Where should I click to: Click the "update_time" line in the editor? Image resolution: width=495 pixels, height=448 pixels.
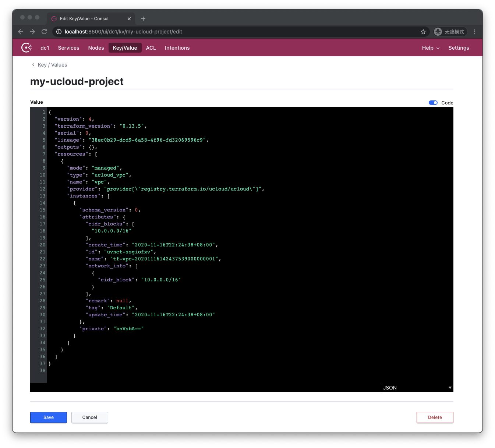click(150, 315)
